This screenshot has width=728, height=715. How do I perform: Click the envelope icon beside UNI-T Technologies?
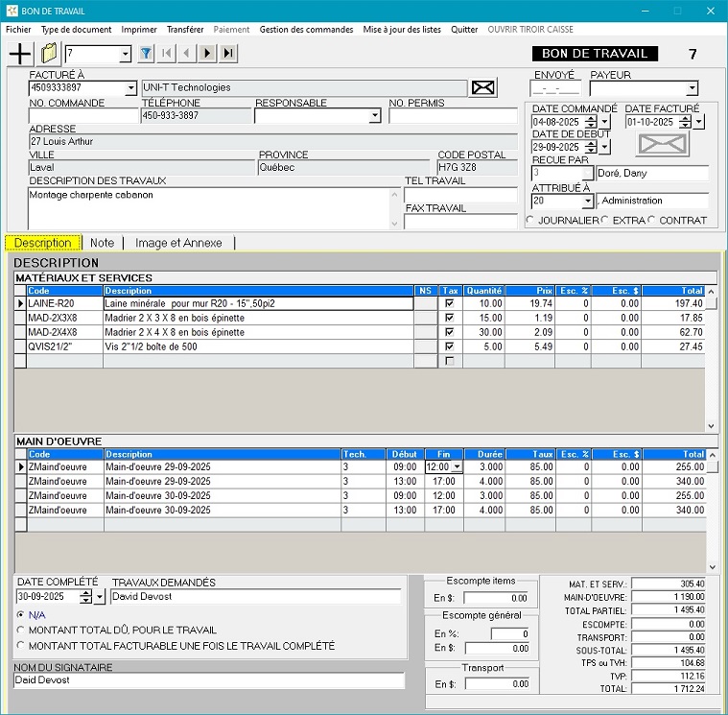point(483,88)
